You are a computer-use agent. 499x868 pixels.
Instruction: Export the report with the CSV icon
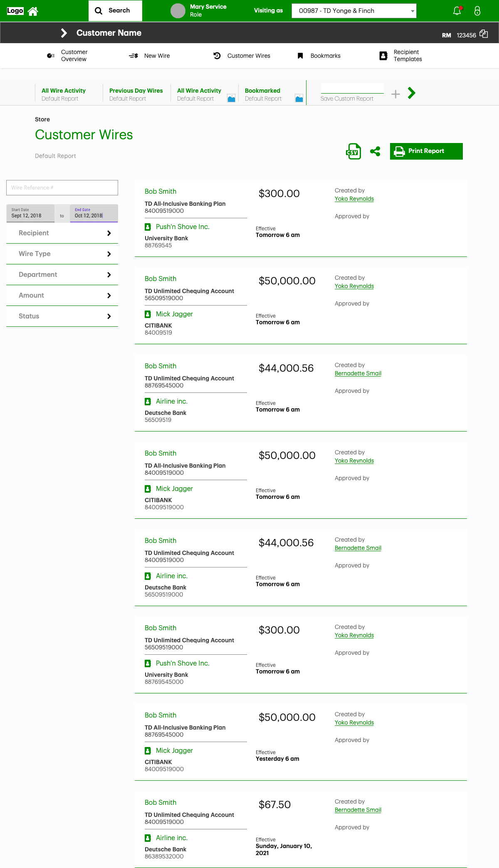point(353,151)
